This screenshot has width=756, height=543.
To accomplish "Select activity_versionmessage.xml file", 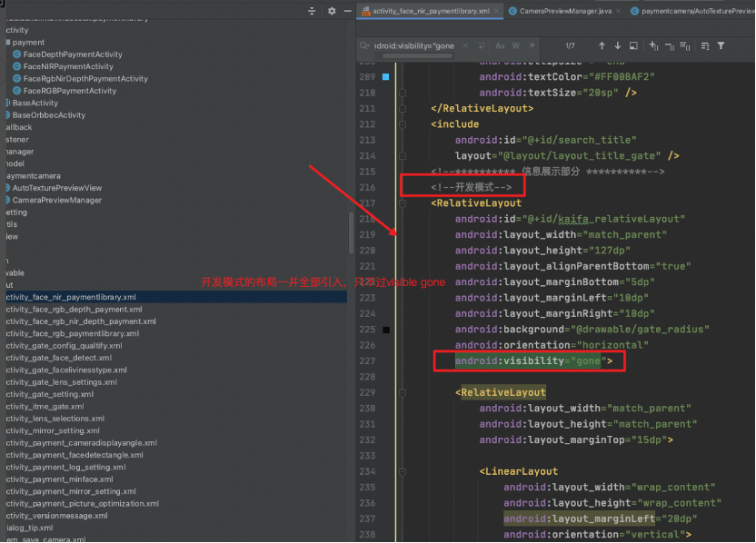I will pyautogui.click(x=56, y=516).
